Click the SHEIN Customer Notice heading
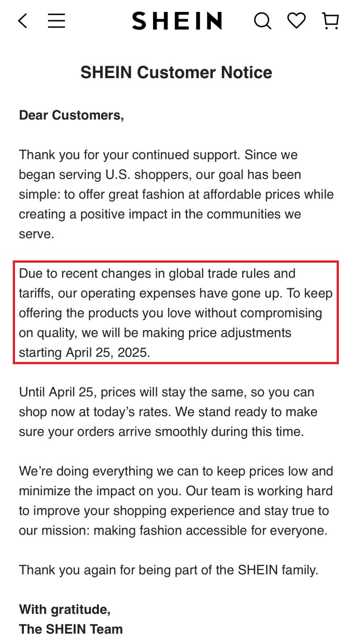This screenshot has width=353, height=644. tap(176, 72)
